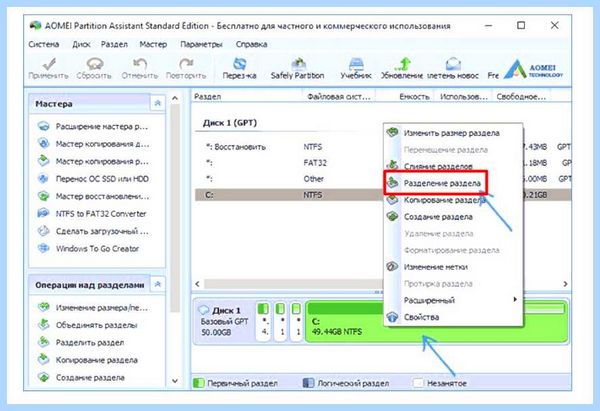Select Свойства in context menu
The width and height of the screenshot is (600, 411).
click(453, 317)
